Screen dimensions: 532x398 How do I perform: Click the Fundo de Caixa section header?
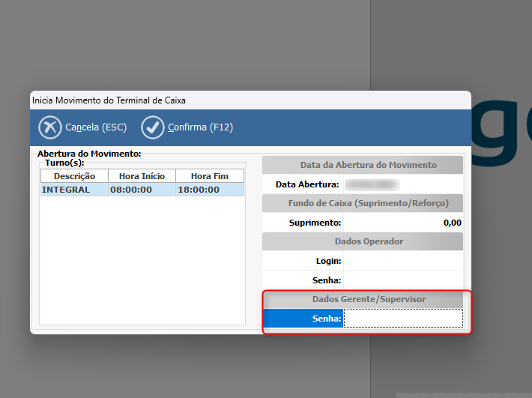[x=363, y=203]
